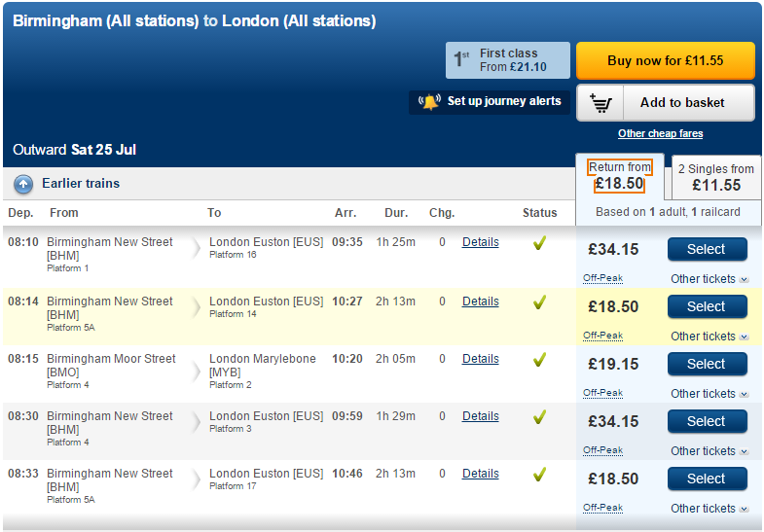Click the journey alerts bell icon
Image resolution: width=764 pixels, height=532 pixels.
pyautogui.click(x=430, y=101)
